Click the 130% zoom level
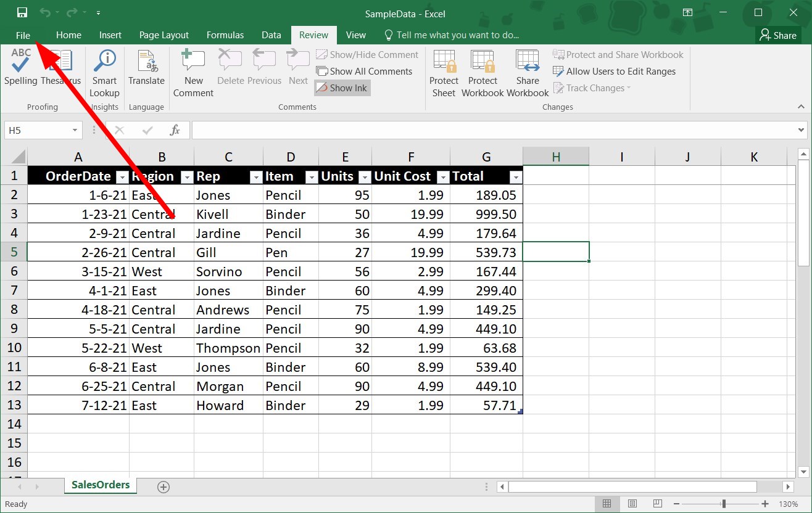 (x=789, y=504)
